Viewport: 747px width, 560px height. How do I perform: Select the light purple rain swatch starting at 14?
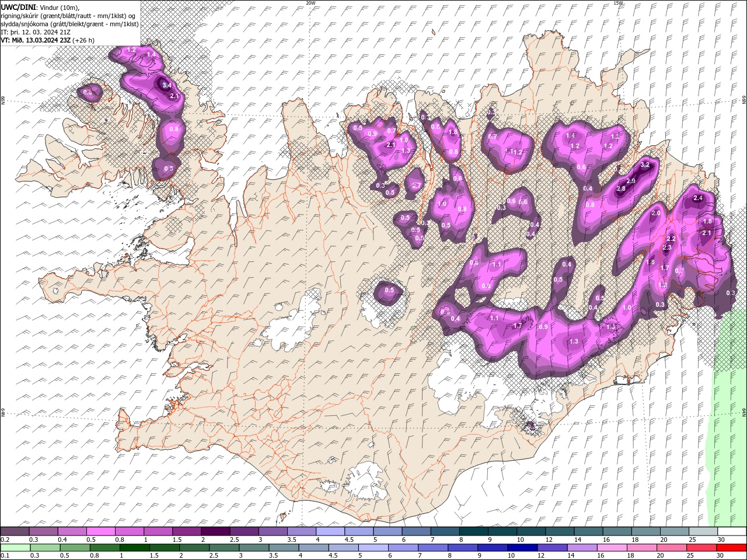(582, 548)
